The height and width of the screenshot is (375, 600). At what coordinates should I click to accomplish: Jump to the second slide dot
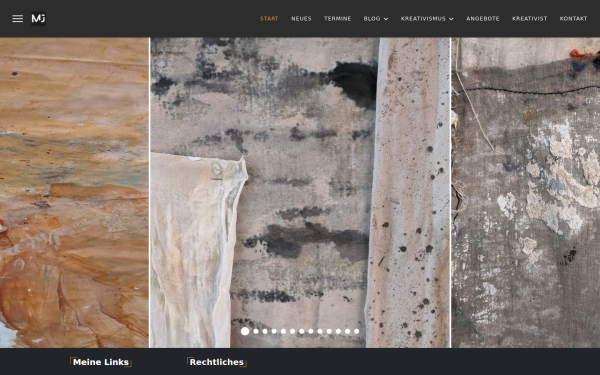(x=256, y=331)
